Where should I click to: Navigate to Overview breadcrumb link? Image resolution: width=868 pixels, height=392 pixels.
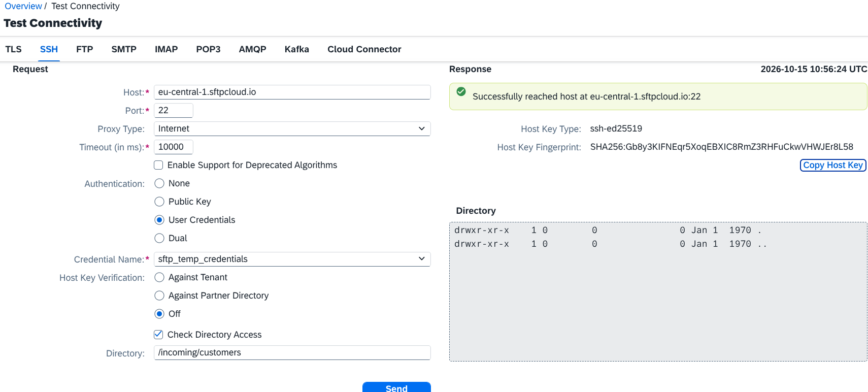click(23, 6)
